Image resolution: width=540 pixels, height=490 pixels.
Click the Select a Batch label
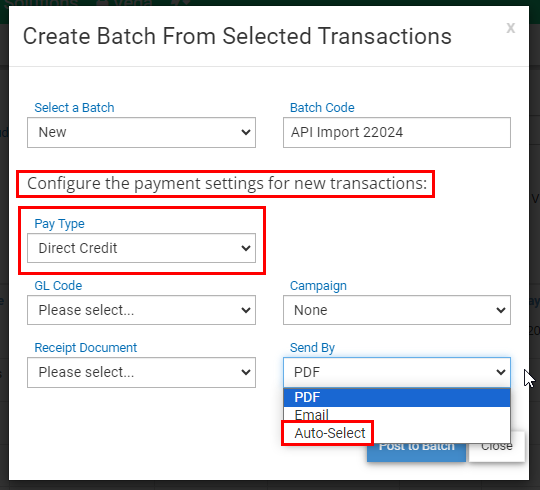pos(74,108)
